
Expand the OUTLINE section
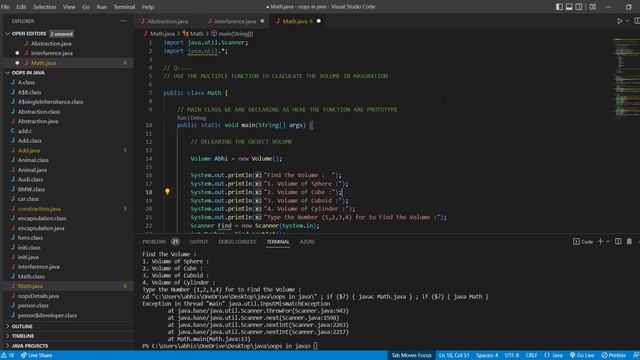pos(22,327)
